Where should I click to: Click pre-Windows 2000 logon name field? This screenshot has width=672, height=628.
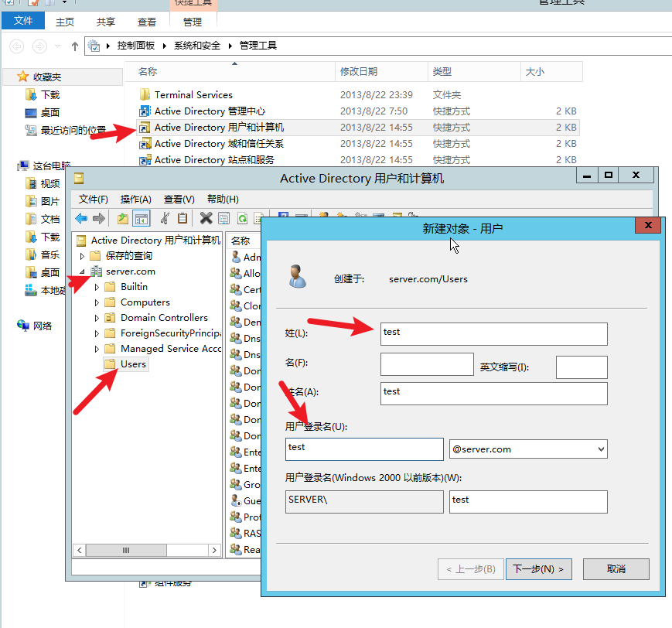click(x=528, y=502)
